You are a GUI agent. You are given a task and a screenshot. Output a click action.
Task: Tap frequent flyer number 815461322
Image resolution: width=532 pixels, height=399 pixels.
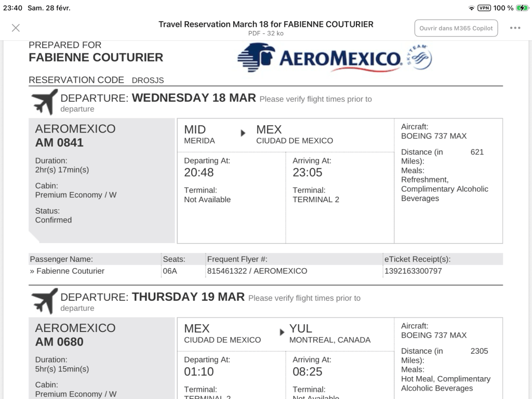tap(228, 271)
